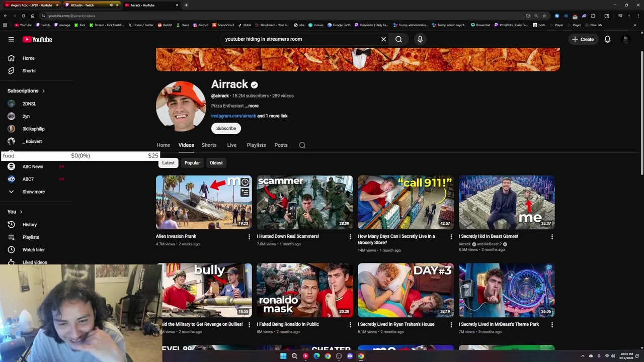Subscribe to Airrack
This screenshot has width=644, height=362.
[226, 128]
